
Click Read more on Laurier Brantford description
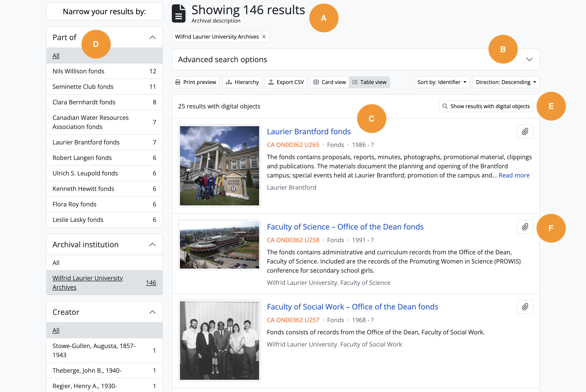(x=514, y=175)
